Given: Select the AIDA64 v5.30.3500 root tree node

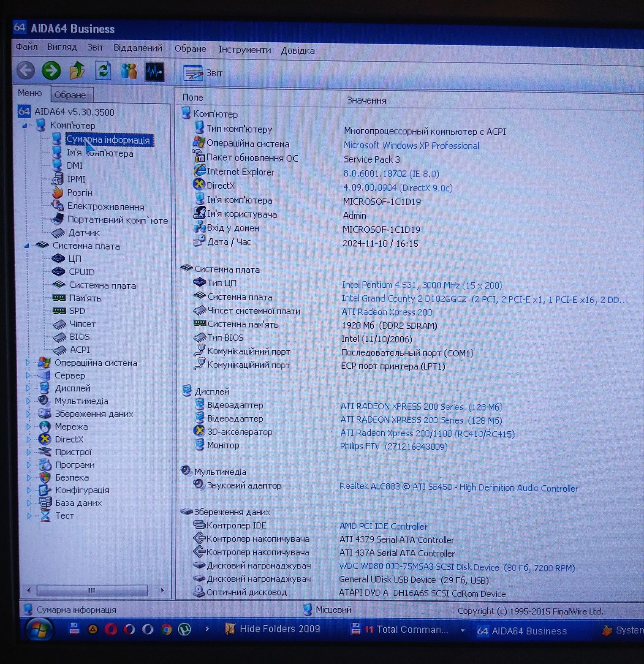Looking at the screenshot, I should [74, 112].
